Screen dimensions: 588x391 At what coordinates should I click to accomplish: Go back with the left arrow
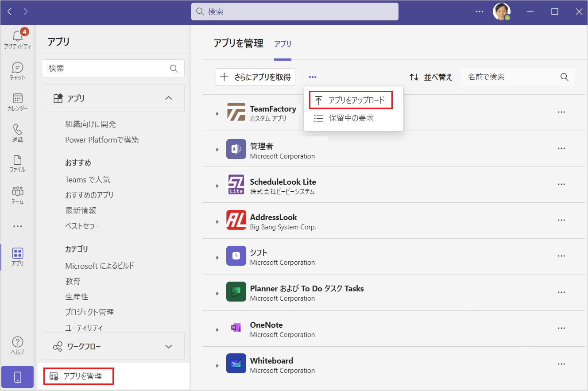[x=10, y=12]
